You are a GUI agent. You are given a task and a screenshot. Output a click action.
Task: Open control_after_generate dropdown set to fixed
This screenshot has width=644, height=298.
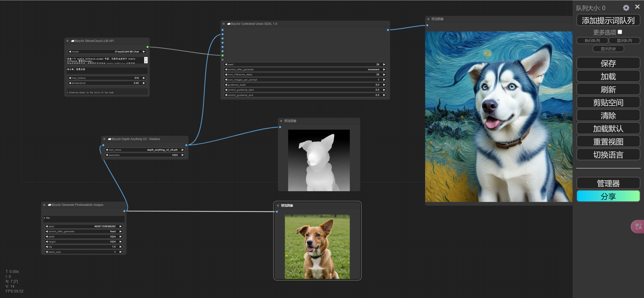click(x=84, y=231)
